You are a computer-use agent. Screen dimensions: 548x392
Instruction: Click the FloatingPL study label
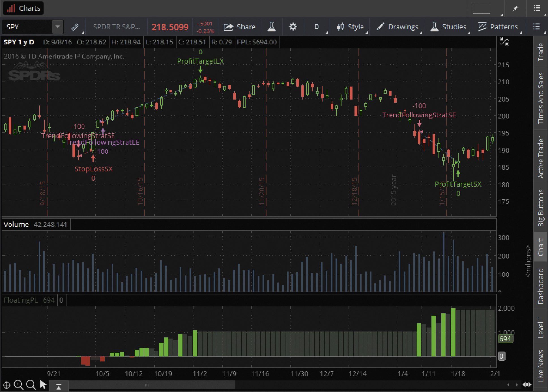click(x=21, y=300)
